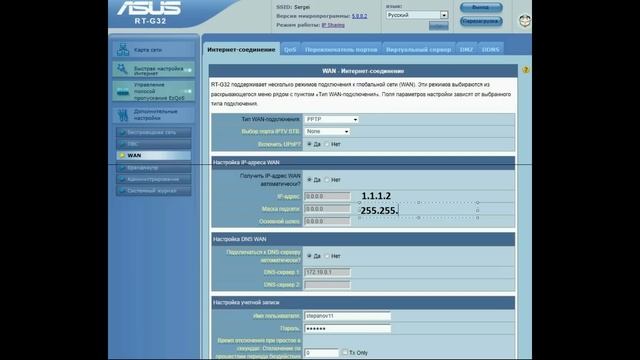
Task: Click the small button below the language dropdown
Action: [x=438, y=26]
